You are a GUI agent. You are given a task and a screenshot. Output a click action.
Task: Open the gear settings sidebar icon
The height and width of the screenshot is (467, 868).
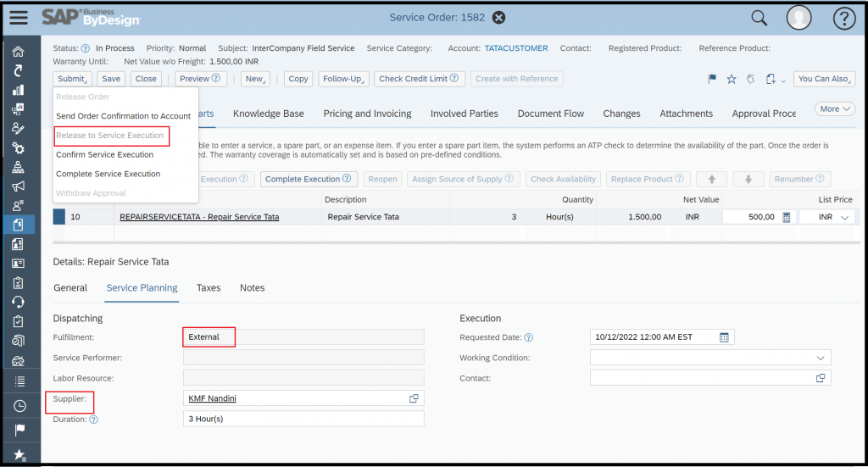19,147
